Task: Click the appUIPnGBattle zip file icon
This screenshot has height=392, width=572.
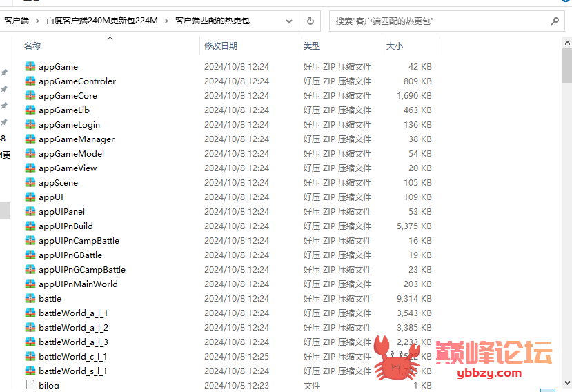Action: [x=30, y=255]
